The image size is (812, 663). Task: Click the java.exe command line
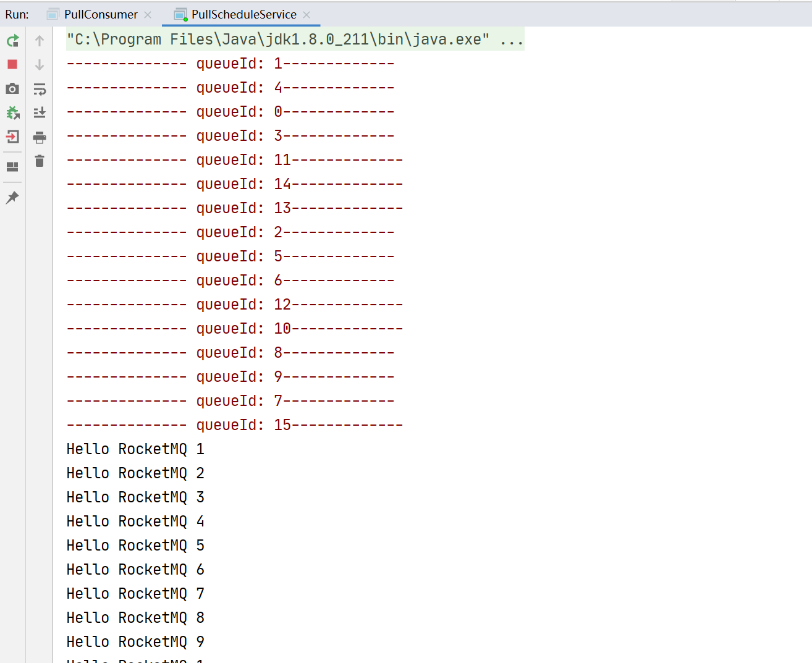[295, 40]
